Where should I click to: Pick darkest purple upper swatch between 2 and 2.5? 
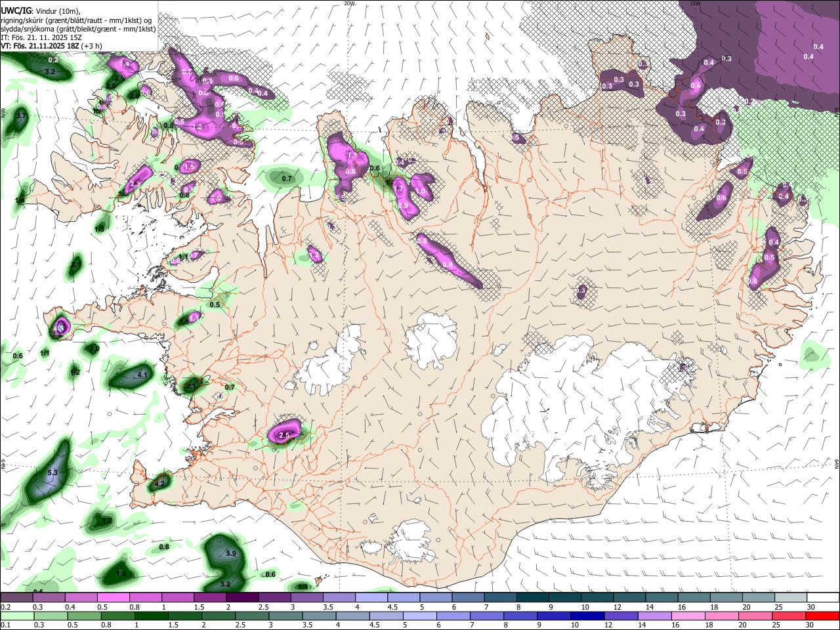pyautogui.click(x=241, y=598)
